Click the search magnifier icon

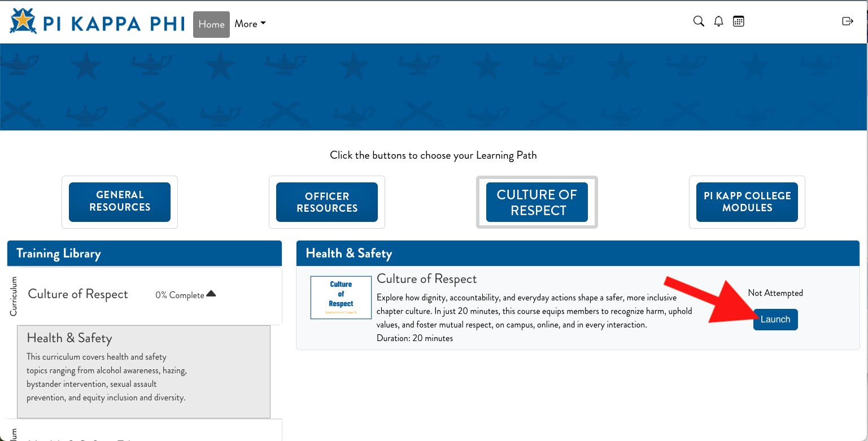(699, 21)
